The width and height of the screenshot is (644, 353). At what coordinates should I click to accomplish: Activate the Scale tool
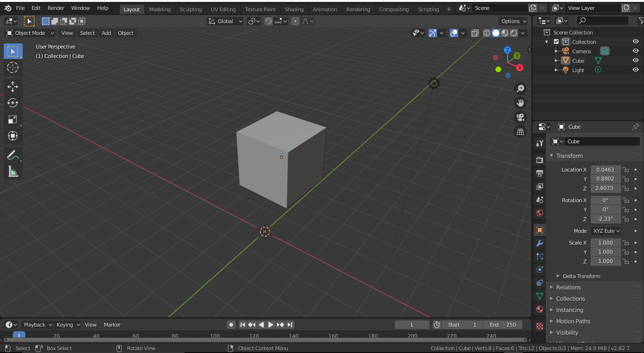click(13, 119)
